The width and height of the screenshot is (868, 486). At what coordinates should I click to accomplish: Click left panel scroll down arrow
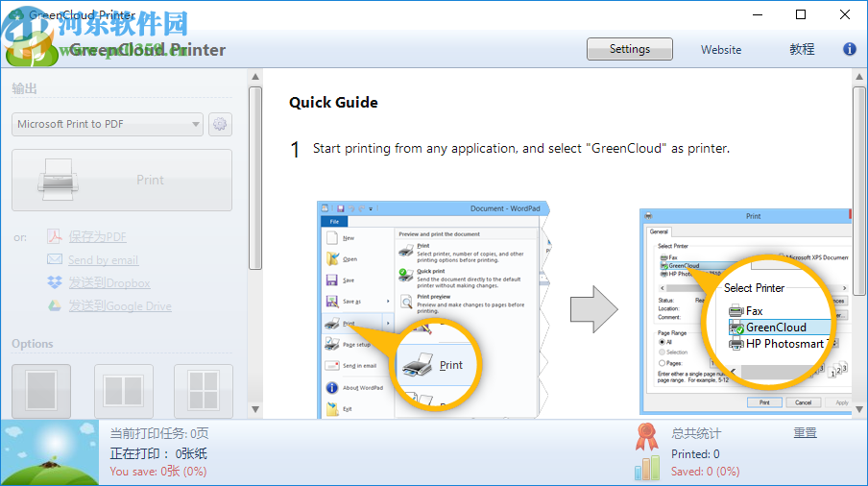tap(255, 409)
